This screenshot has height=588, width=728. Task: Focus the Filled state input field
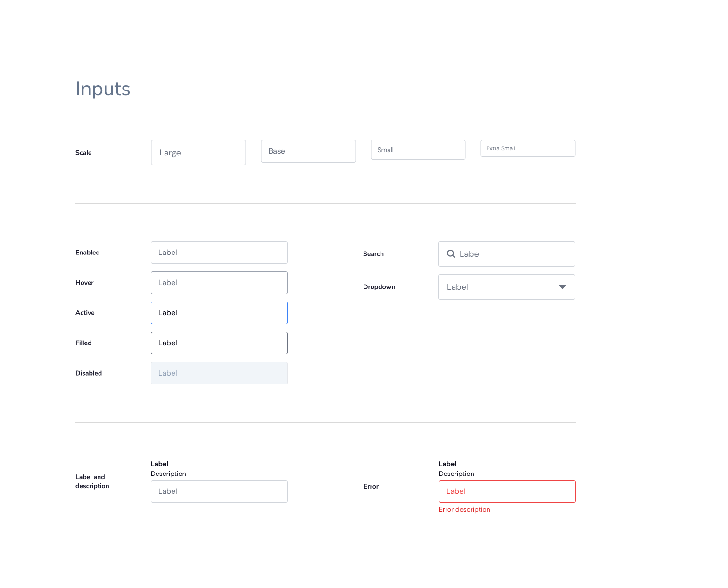coord(219,343)
